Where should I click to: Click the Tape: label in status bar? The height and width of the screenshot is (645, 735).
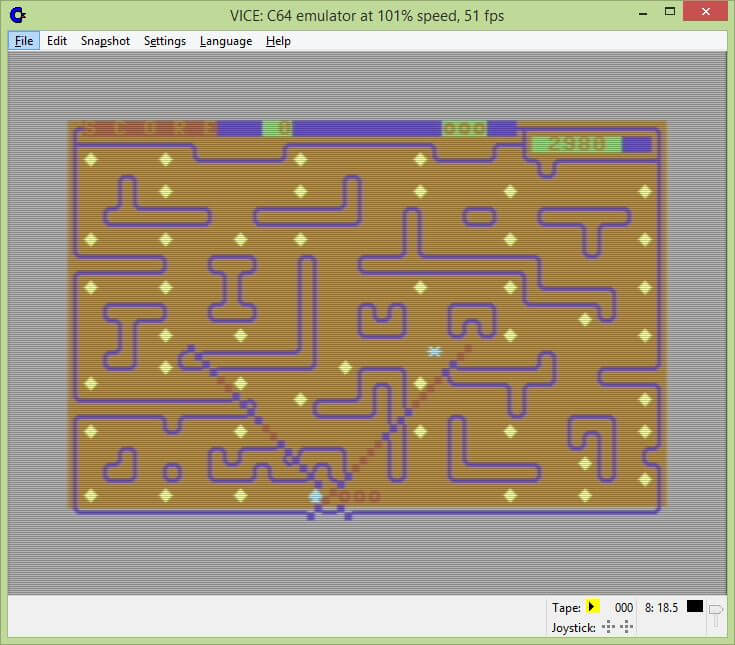[x=566, y=608]
